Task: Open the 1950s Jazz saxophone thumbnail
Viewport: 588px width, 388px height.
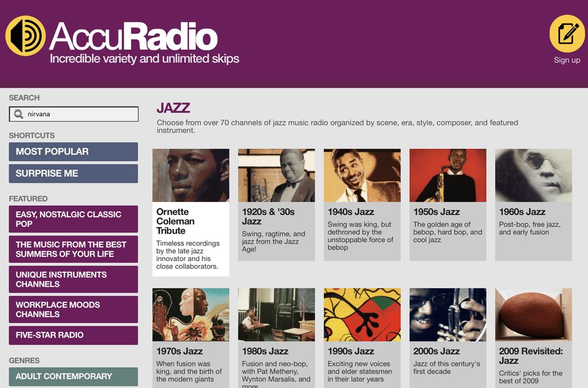Action: point(448,175)
